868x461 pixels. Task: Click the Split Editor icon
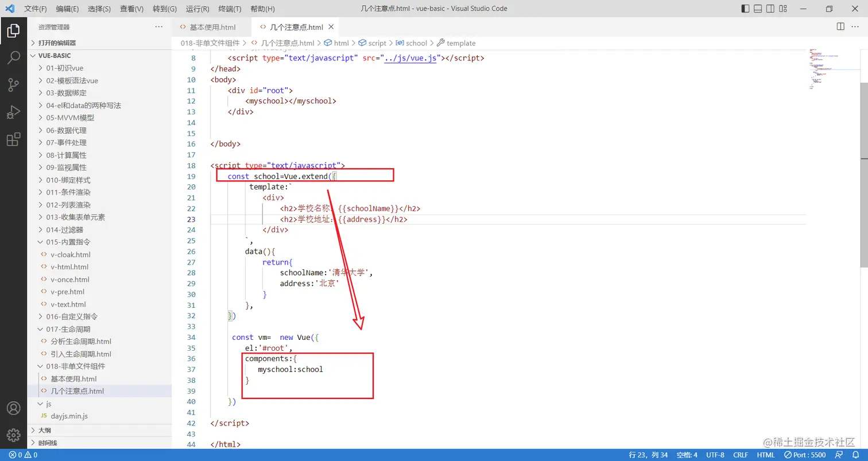click(840, 27)
